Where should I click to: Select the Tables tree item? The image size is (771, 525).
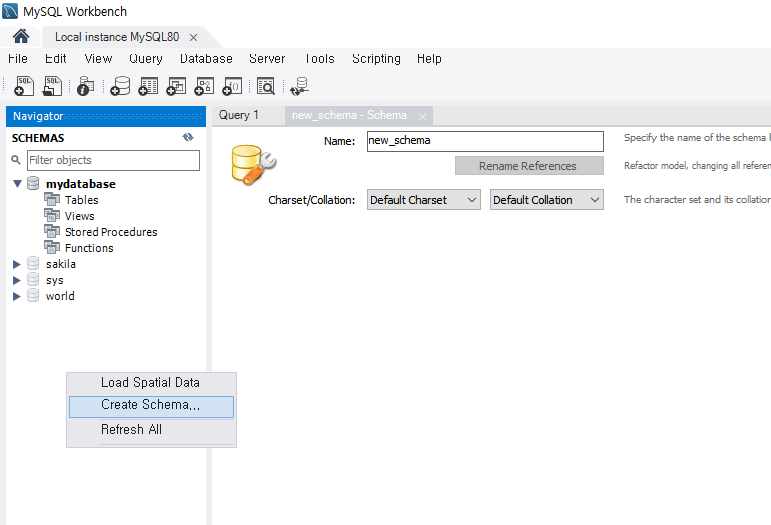(x=82, y=200)
